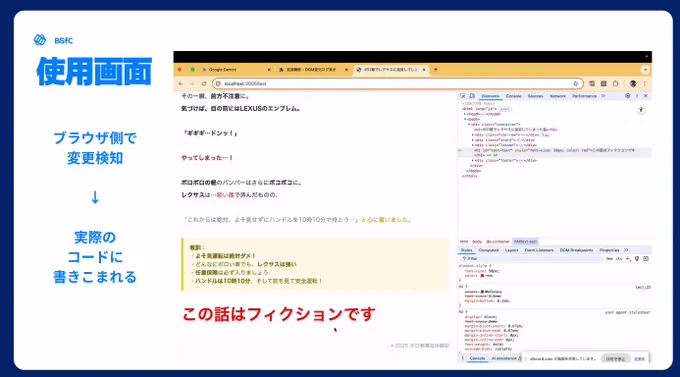Open the DOM Breakpoints tab
This screenshot has height=377, width=680.
tap(576, 250)
